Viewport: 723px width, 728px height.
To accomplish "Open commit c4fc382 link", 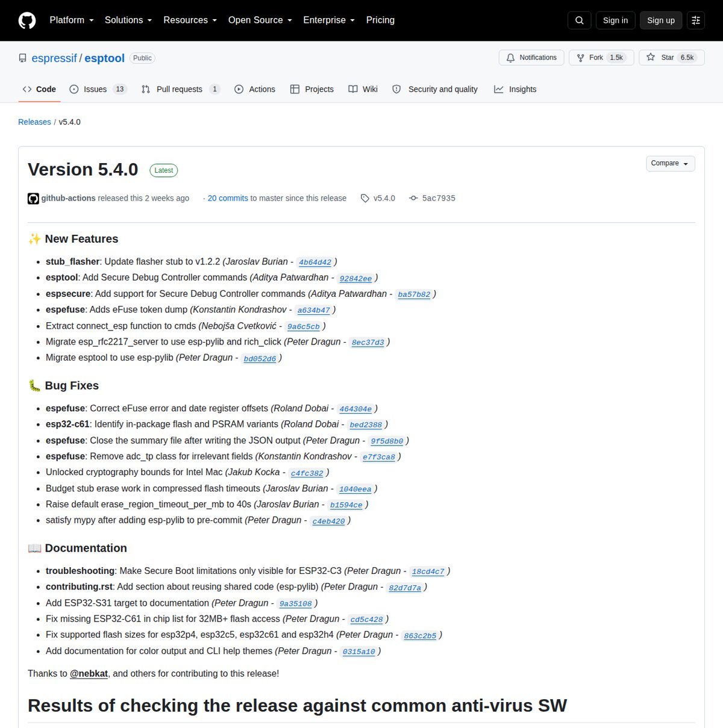I will pos(307,473).
